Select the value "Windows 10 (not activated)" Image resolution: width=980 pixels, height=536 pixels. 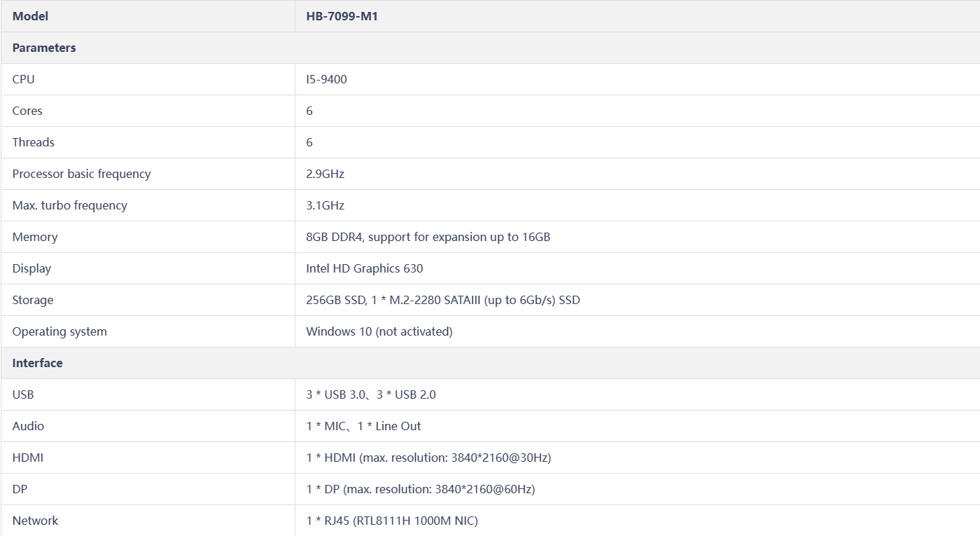click(379, 331)
